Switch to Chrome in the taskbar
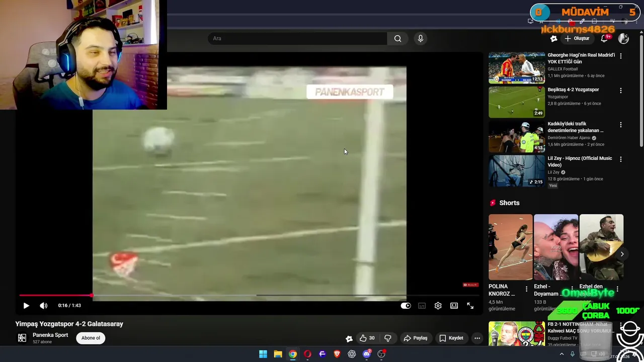The height and width of the screenshot is (362, 644). (x=293, y=354)
